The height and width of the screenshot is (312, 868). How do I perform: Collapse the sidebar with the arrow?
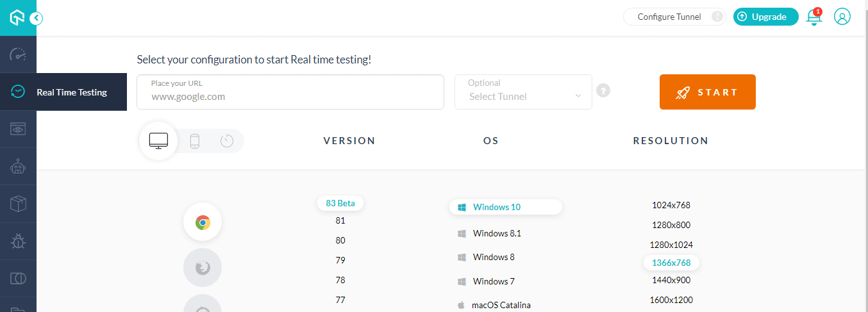[x=36, y=18]
